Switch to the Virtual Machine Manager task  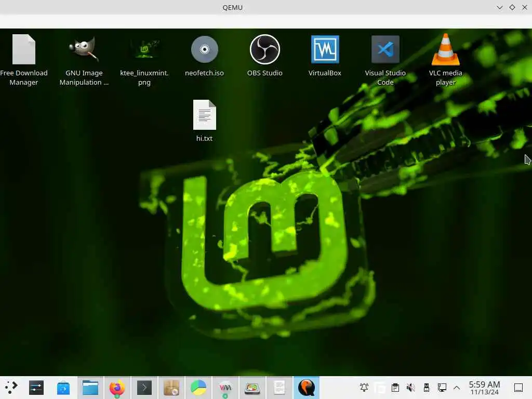pos(225,388)
